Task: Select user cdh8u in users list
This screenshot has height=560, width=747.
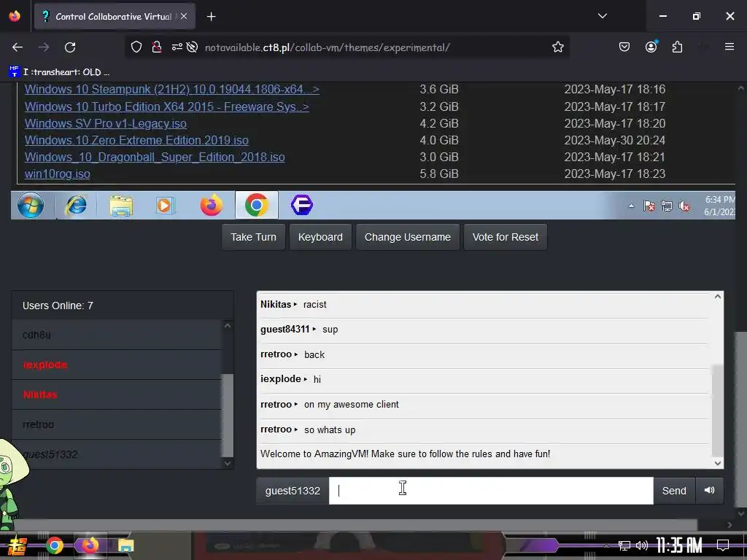Action: 117,335
